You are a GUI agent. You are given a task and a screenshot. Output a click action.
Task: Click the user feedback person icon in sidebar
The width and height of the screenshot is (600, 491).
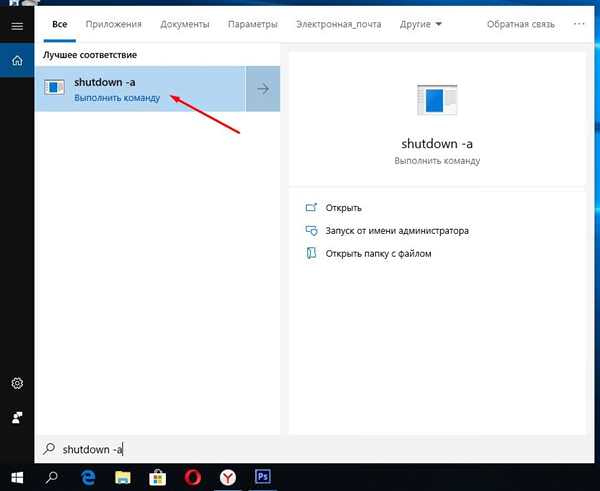point(17,417)
